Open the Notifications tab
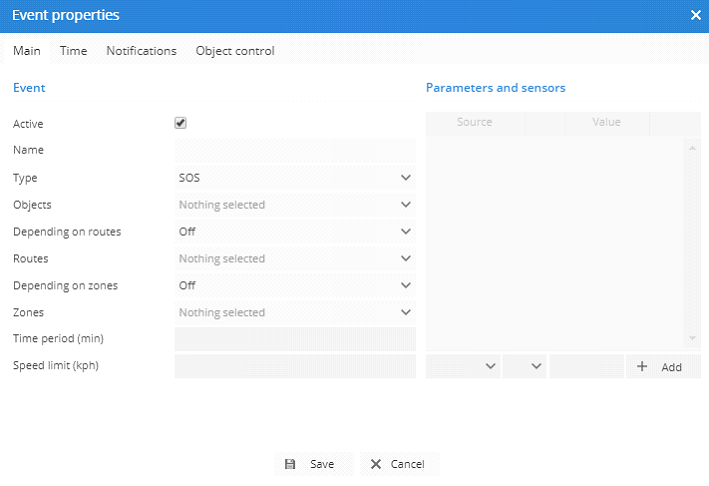Viewport: 709px width, 486px height. pyautogui.click(x=141, y=51)
